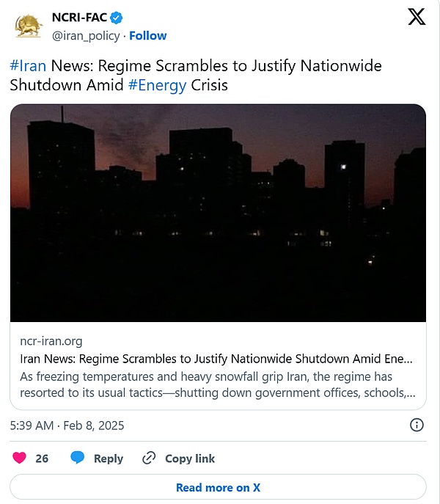Follow the @iran_policy account
The width and height of the screenshot is (440, 504).
(148, 35)
